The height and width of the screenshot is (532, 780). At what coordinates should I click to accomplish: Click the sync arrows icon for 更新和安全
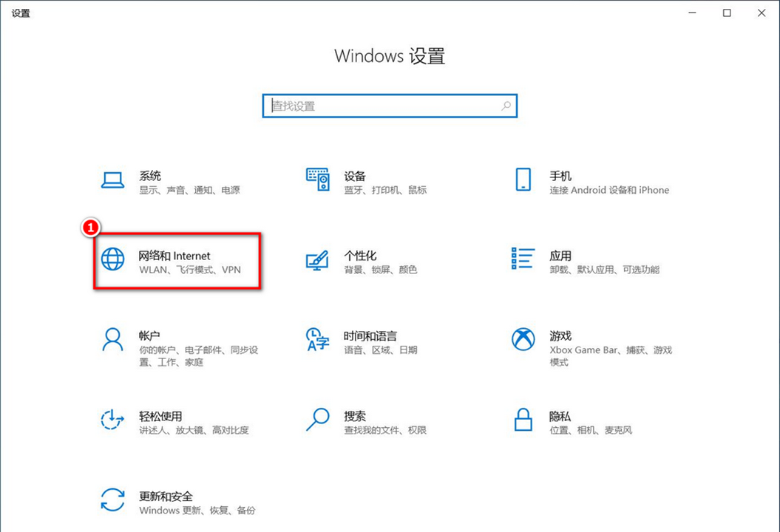click(x=112, y=499)
